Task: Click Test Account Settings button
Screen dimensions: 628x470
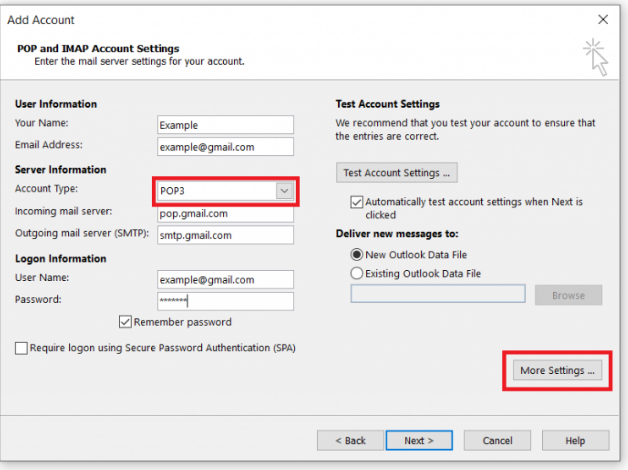Action: [397, 173]
